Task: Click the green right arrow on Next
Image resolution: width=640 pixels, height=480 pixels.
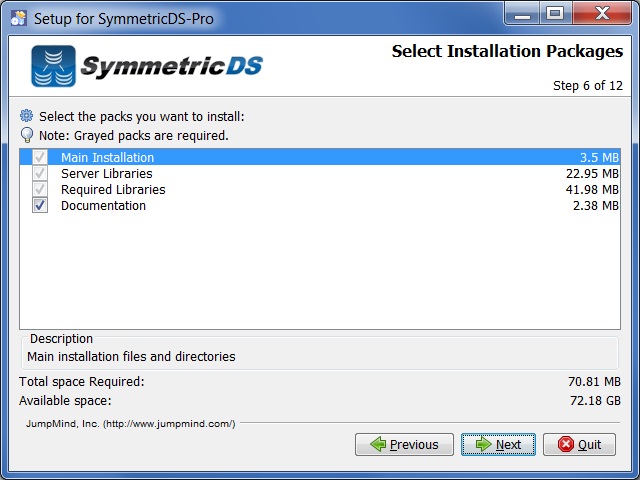Action: pyautogui.click(x=484, y=444)
